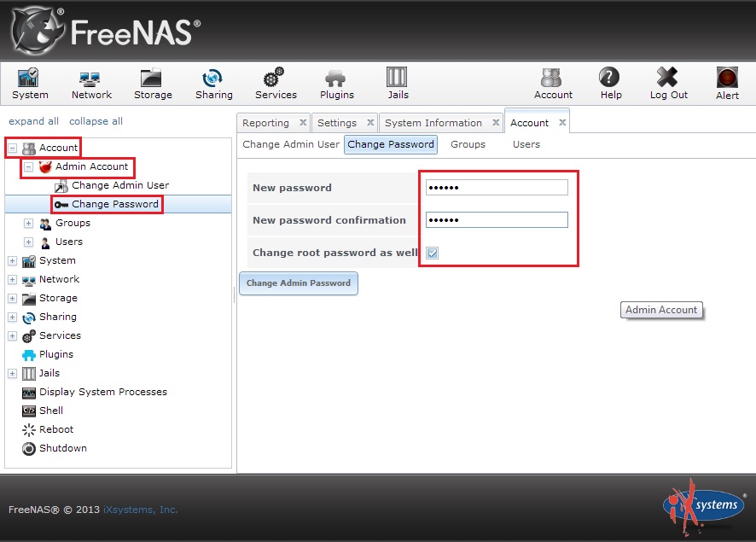Close the Account tab
756x542 pixels.
click(562, 122)
